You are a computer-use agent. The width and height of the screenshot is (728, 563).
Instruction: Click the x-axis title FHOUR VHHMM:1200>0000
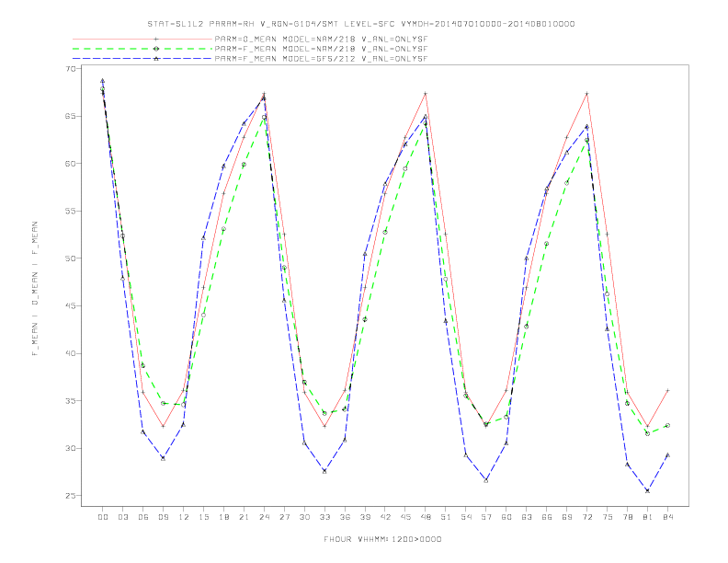(x=382, y=539)
